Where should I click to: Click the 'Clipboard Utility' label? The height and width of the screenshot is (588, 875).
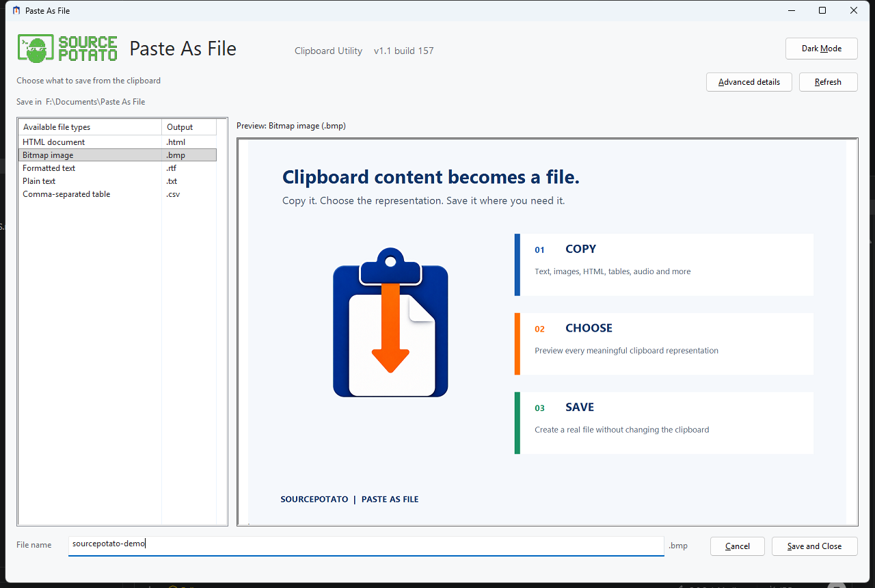(328, 51)
